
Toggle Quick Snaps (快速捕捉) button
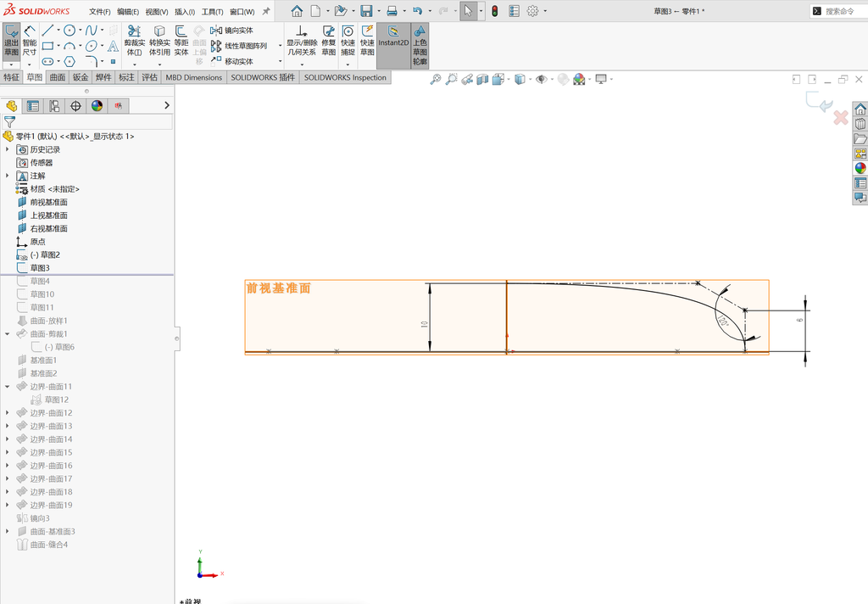(x=348, y=41)
